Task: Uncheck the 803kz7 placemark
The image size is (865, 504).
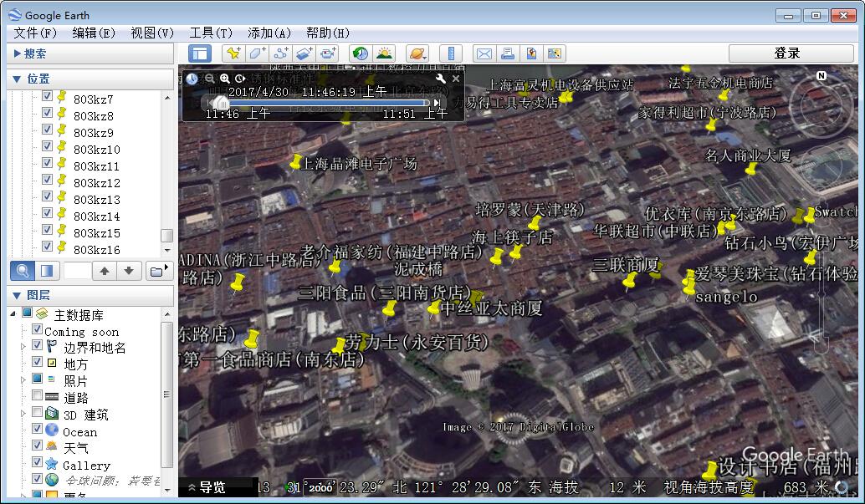Action: click(47, 96)
